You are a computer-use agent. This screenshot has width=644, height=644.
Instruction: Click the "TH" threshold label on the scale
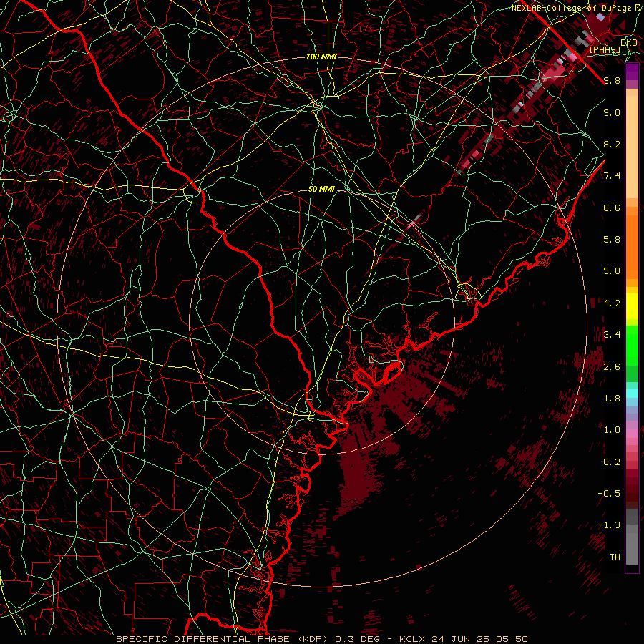click(615, 557)
